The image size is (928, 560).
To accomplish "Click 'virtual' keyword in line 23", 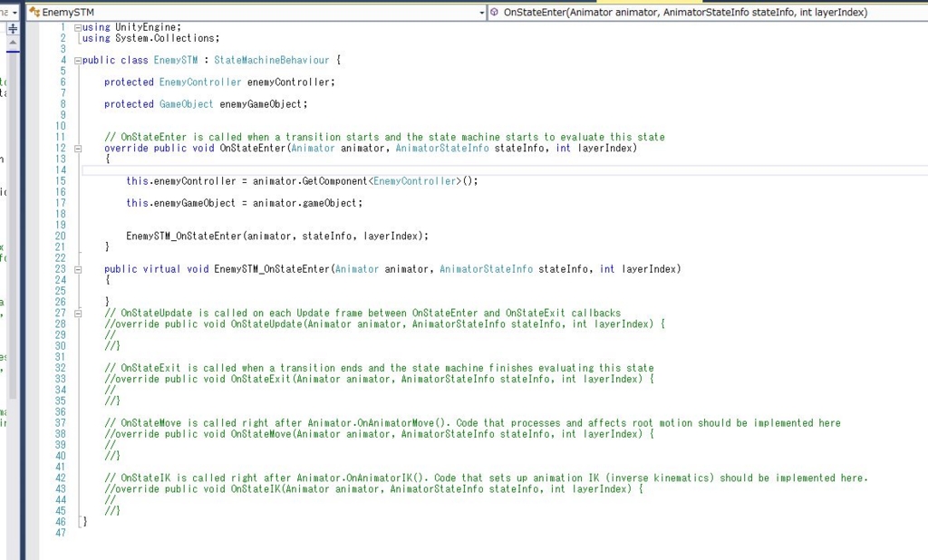I will 161,269.
